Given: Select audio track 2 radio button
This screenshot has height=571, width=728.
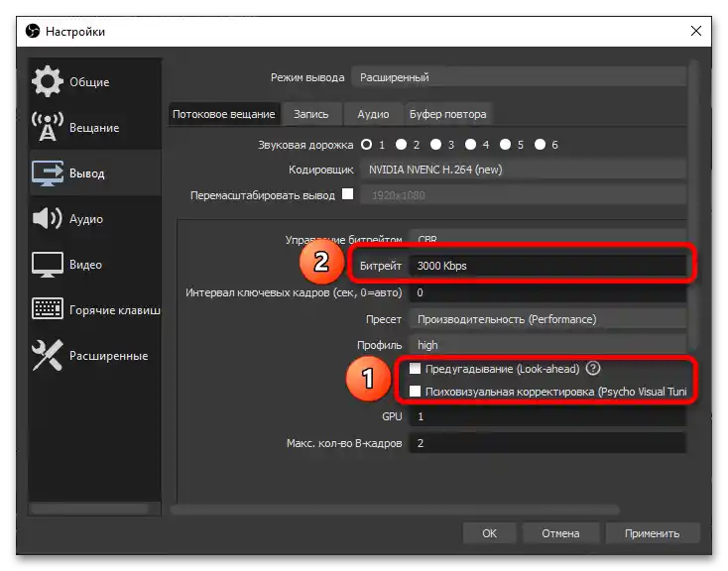Looking at the screenshot, I should 401,145.
